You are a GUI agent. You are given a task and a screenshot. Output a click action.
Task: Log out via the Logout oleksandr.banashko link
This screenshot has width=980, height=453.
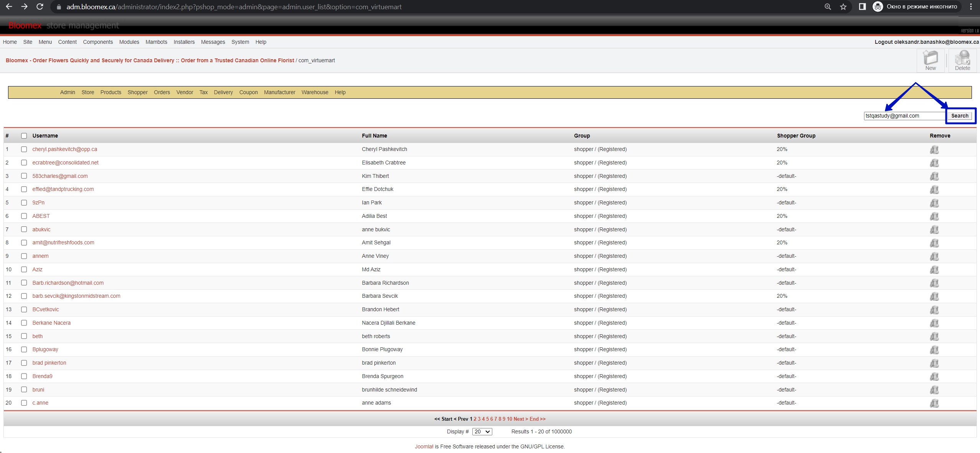coord(927,42)
